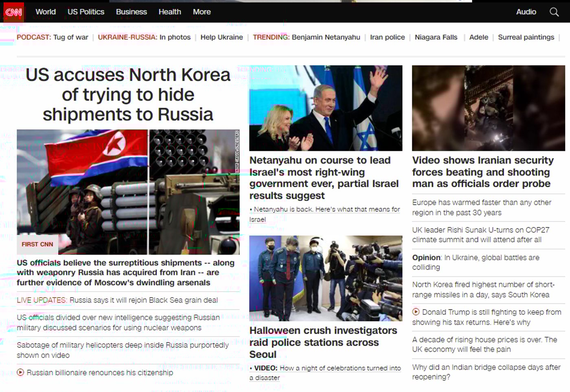Click the FIRST CNN label
The height and width of the screenshot is (392, 570).
37,244
